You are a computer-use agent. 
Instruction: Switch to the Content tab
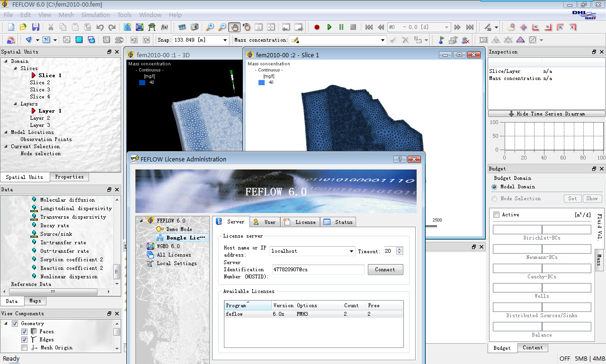pos(533,347)
